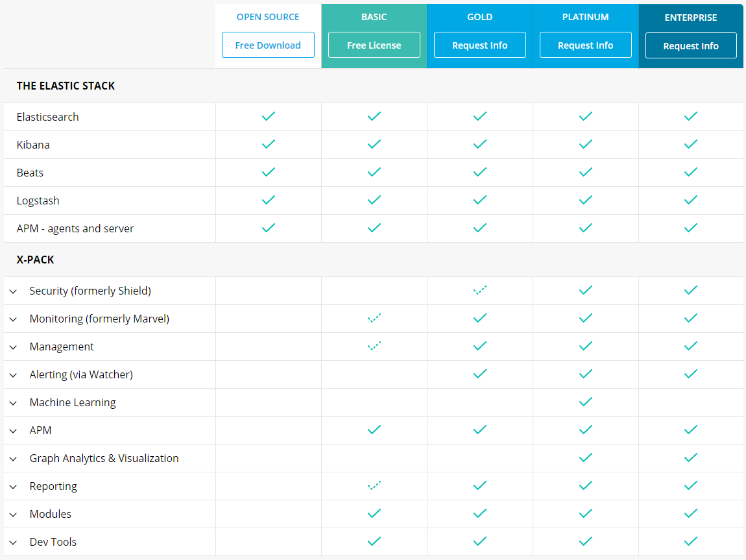Image resolution: width=746 pixels, height=560 pixels.
Task: Select the Open Source column header
Action: point(268,17)
